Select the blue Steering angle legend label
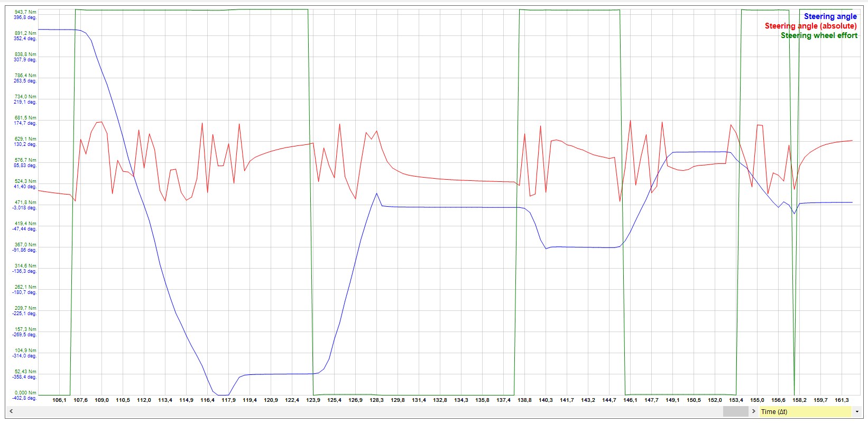This screenshot has width=868, height=423. 830,16
